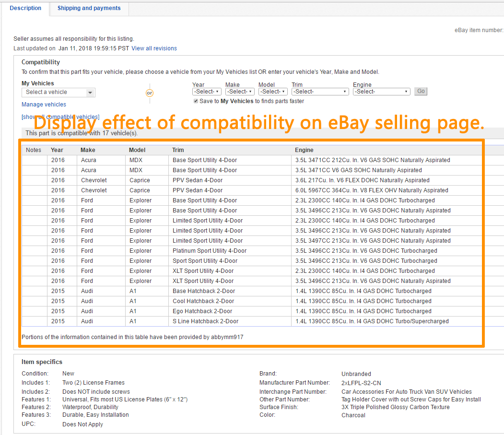This screenshot has height=435, width=504.
Task: Select engine 3.5L 3497CC 213Cu. In. V6 cell
Action: [x=373, y=241]
